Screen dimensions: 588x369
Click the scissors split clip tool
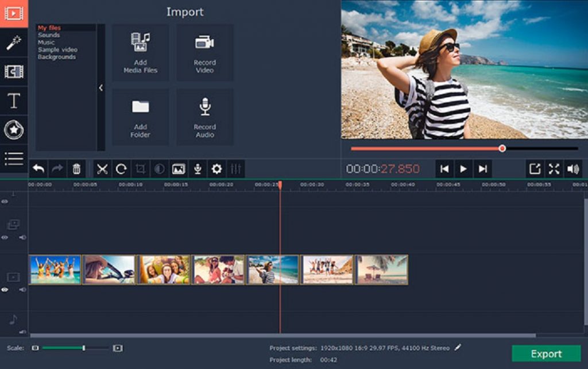pyautogui.click(x=102, y=169)
